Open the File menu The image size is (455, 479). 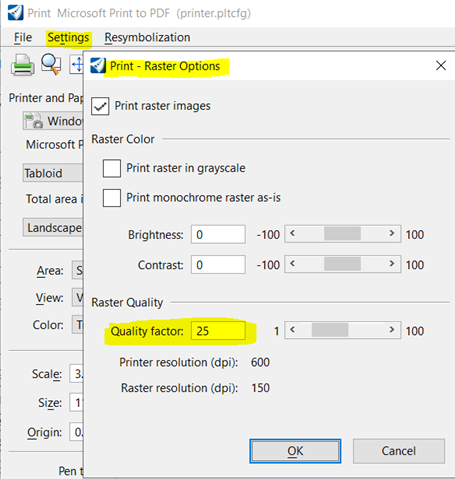tap(23, 37)
